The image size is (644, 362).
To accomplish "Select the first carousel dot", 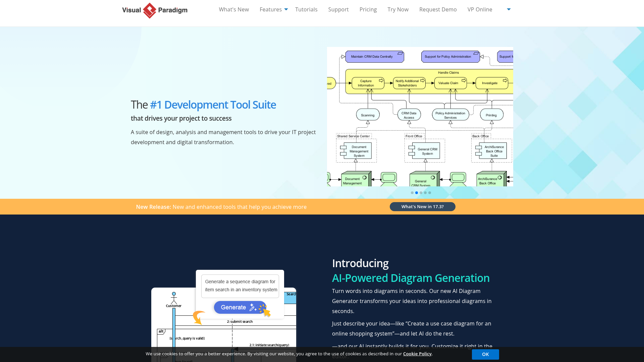I will click(x=412, y=193).
